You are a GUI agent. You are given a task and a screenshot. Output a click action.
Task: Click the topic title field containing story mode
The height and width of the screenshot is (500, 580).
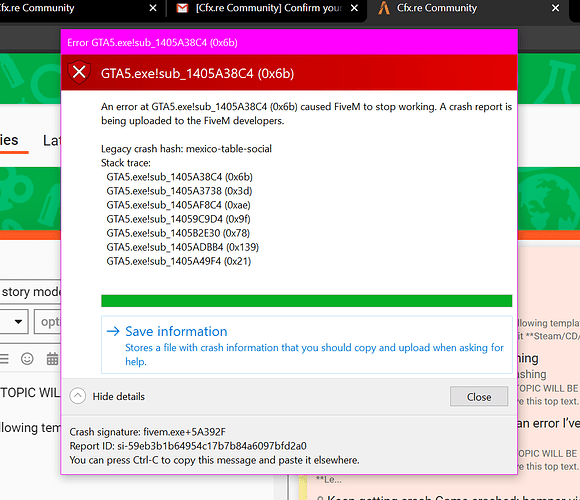click(x=30, y=292)
